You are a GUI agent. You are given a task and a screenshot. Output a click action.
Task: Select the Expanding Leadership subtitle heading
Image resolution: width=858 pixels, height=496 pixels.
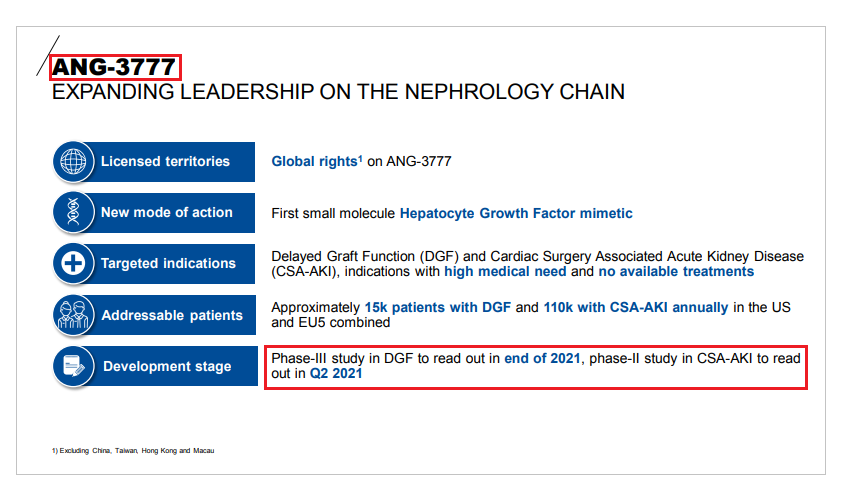click(338, 93)
